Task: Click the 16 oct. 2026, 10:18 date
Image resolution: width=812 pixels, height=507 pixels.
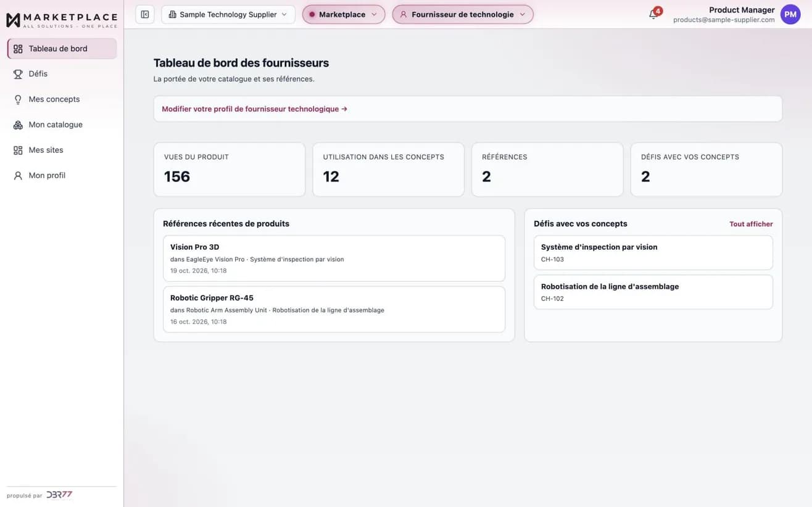Action: tap(198, 321)
